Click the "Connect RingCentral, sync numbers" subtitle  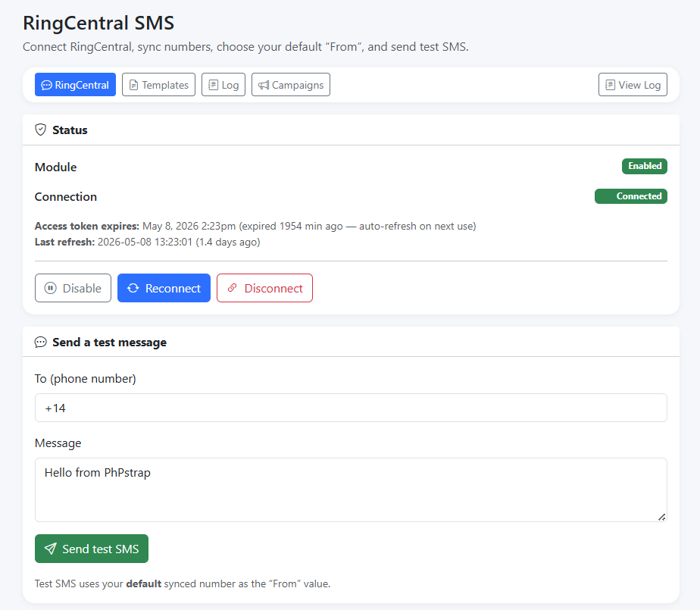(x=245, y=47)
